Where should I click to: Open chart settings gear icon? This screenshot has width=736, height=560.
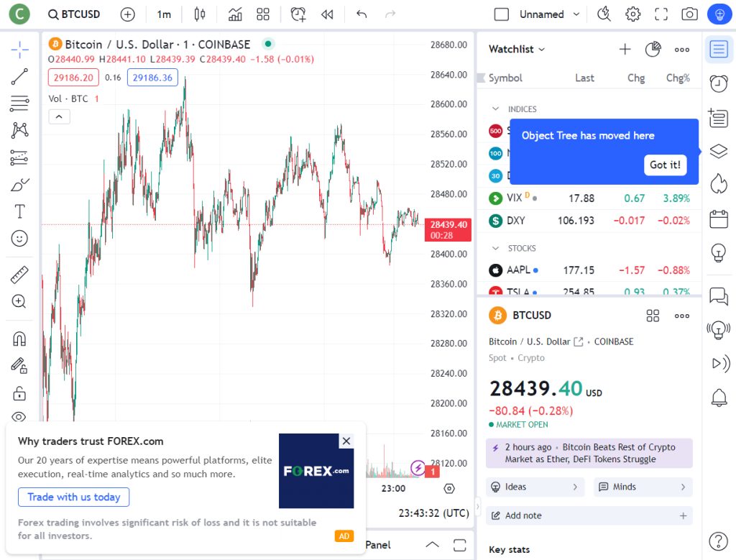click(x=632, y=14)
